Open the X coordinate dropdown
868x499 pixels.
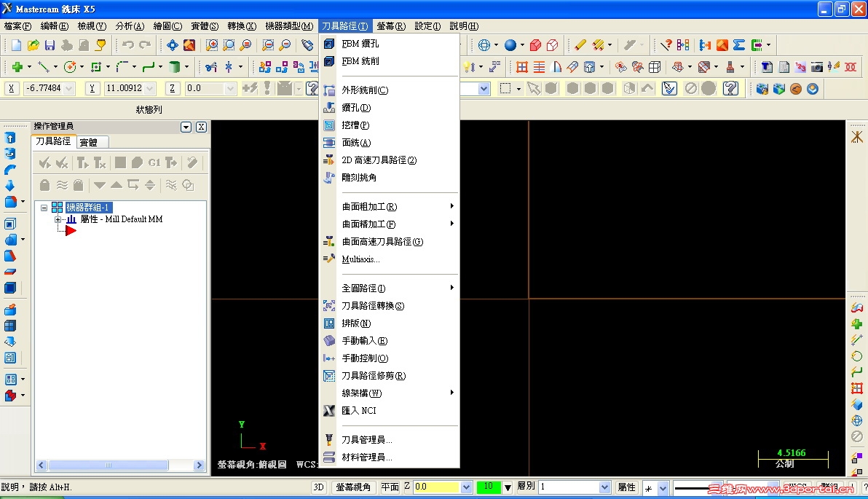(68, 89)
